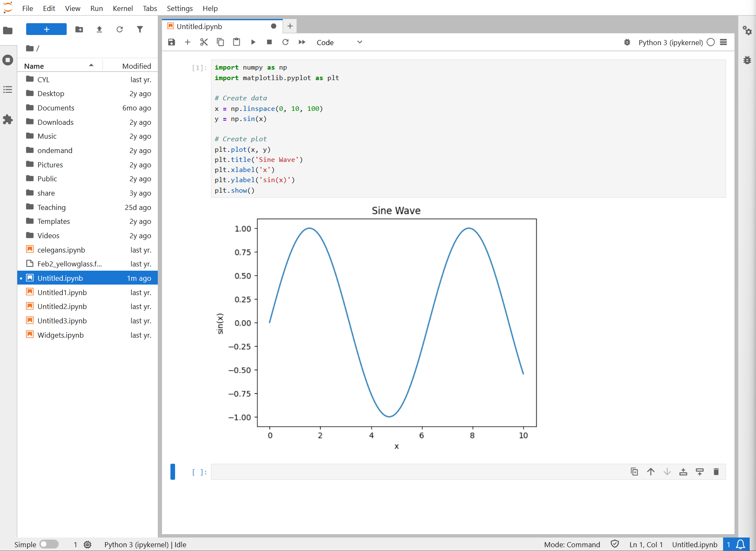The height and width of the screenshot is (551, 756).
Task: Select Widgets.ipynb in file browser
Action: pyautogui.click(x=87, y=335)
